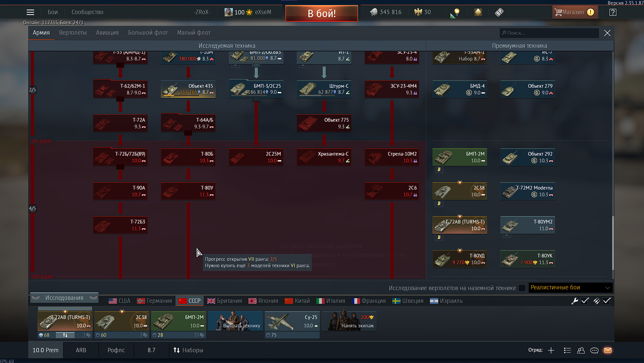644x363 pixels.
Task: Collapse the Исследования panel
Action: tap(64, 298)
